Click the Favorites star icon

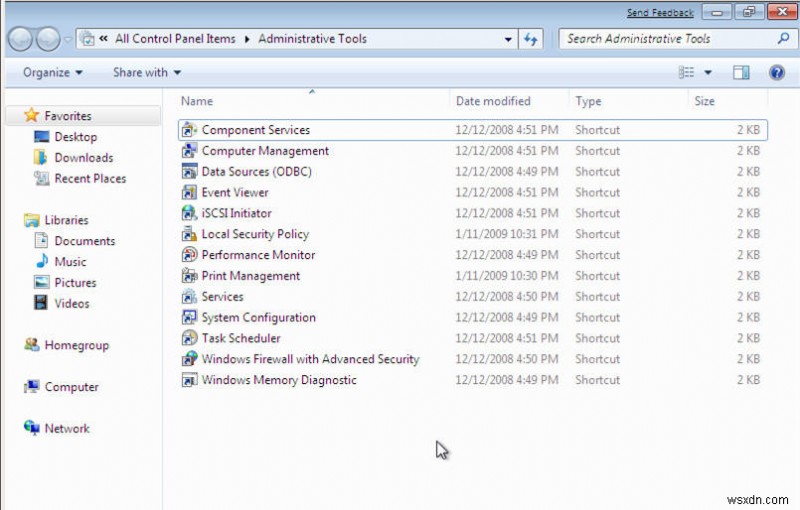32,115
